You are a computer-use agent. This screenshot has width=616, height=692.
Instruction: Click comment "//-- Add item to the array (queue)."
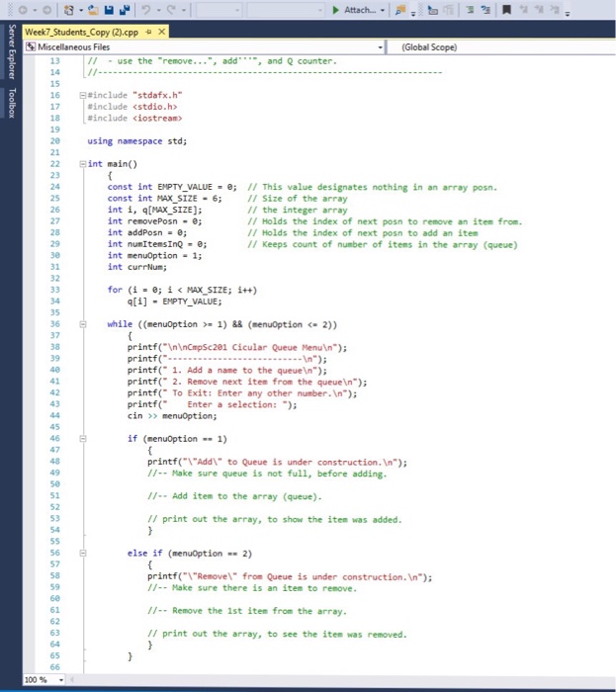click(x=234, y=496)
